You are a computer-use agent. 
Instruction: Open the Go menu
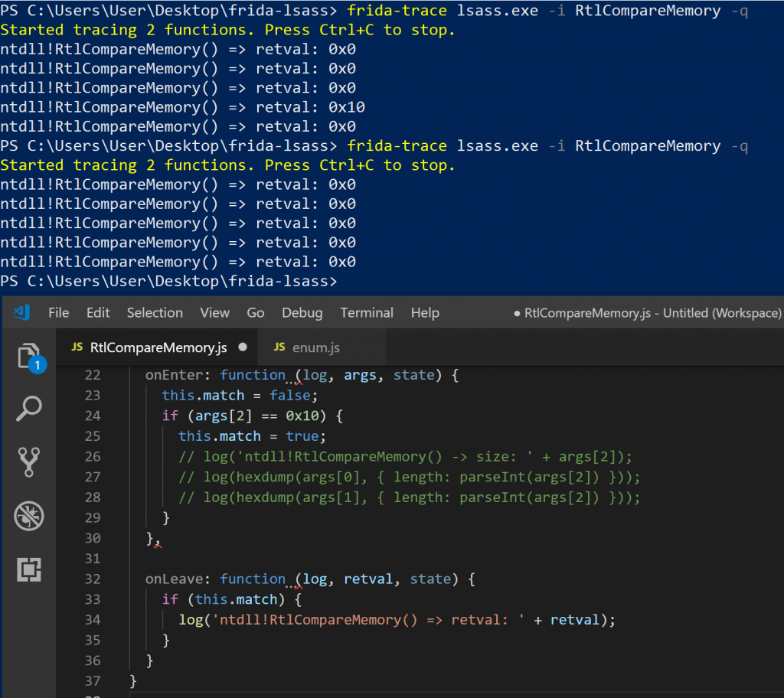click(256, 312)
